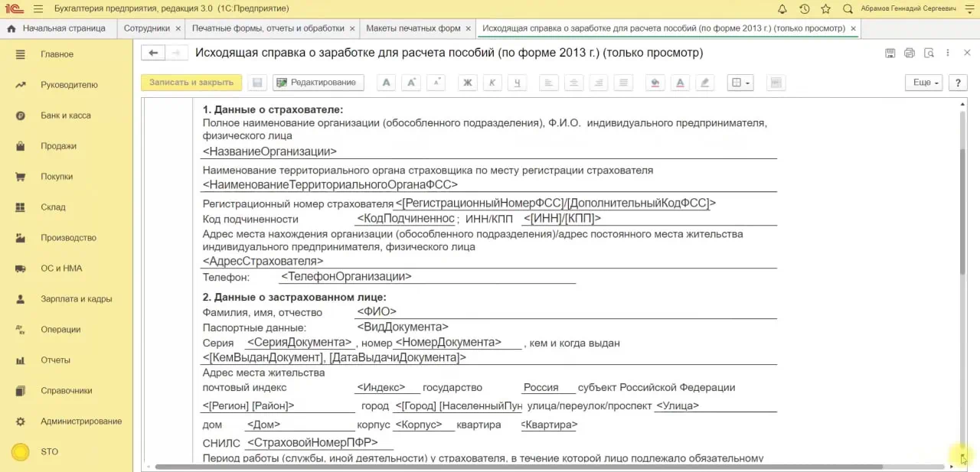Increase the font size
This screenshot has height=472, width=980.
(410, 82)
